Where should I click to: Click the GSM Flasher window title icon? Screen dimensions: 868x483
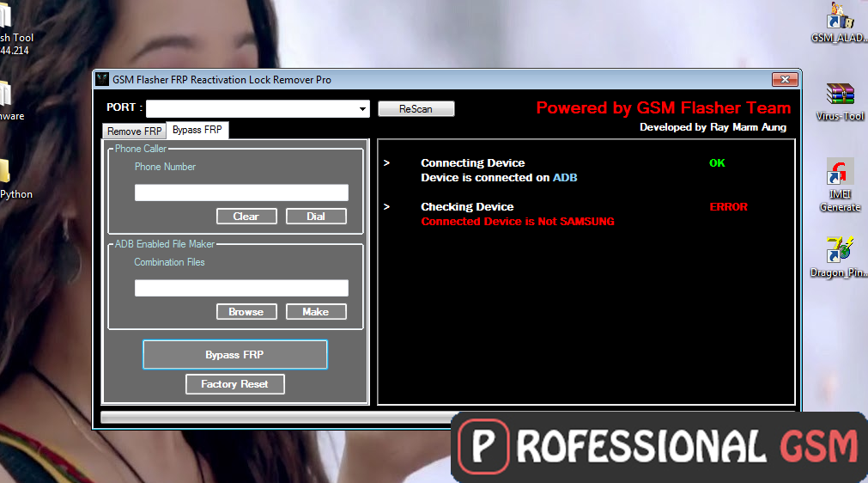[x=102, y=79]
